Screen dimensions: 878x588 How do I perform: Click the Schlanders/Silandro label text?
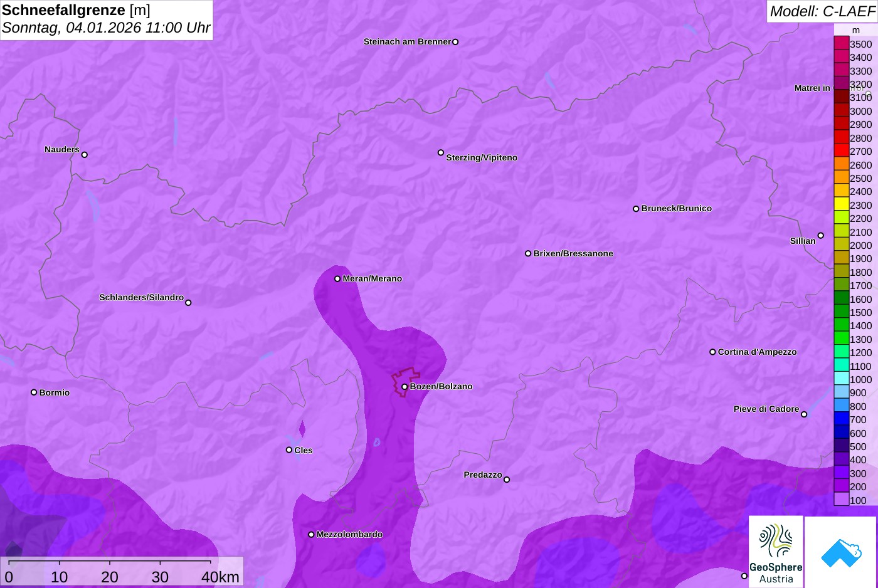pyautogui.click(x=141, y=297)
